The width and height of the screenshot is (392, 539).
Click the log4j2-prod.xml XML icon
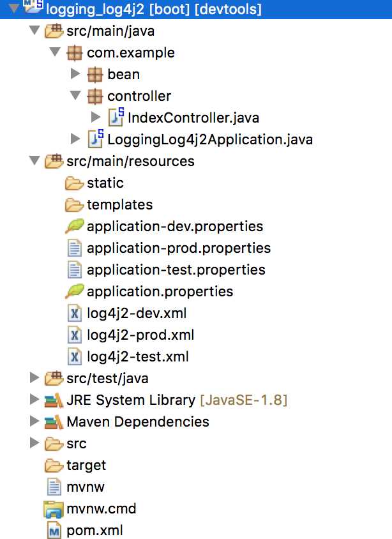pos(75,335)
